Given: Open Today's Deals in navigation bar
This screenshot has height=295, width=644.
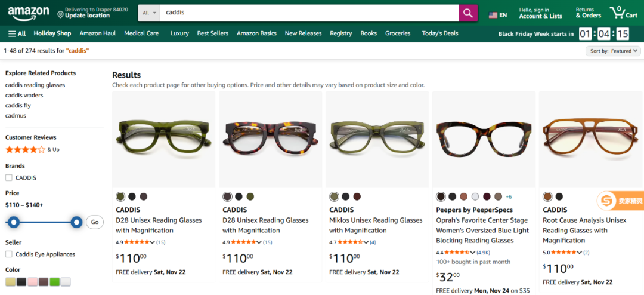Looking at the screenshot, I should [440, 33].
